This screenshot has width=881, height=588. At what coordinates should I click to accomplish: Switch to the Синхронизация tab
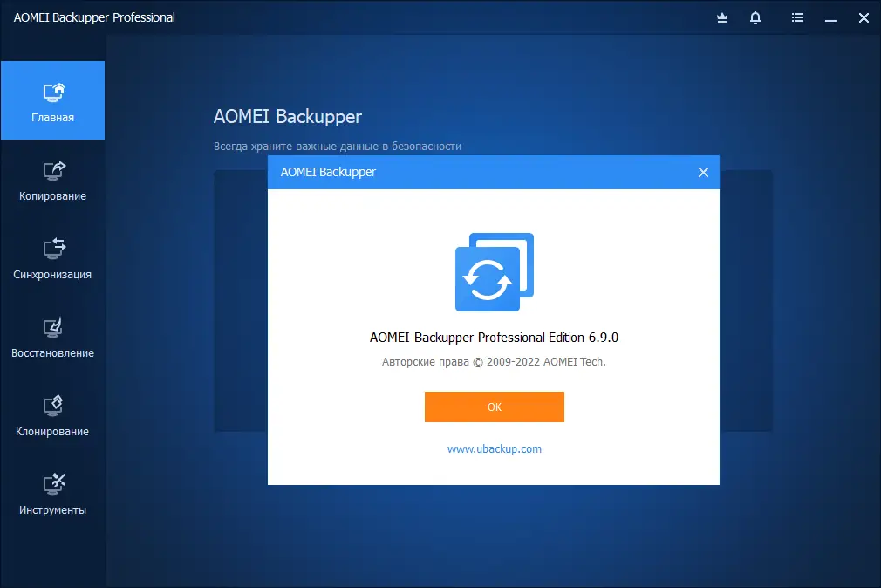(x=52, y=257)
